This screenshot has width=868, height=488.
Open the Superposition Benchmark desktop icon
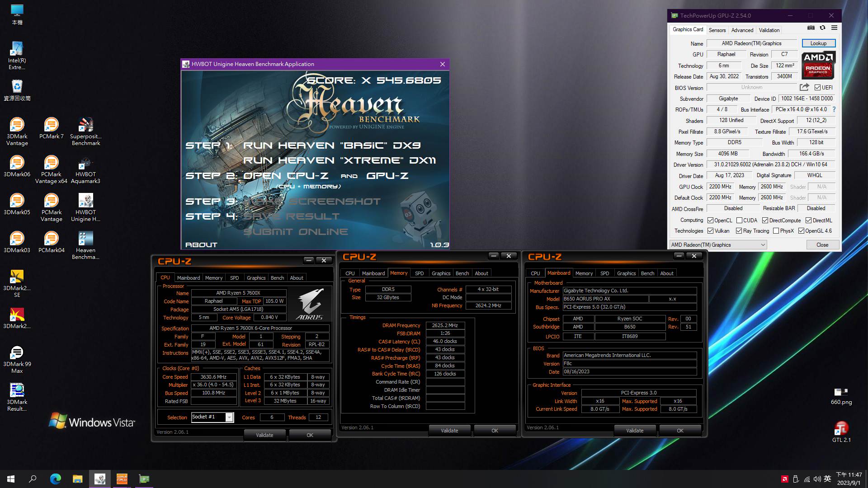(x=86, y=131)
